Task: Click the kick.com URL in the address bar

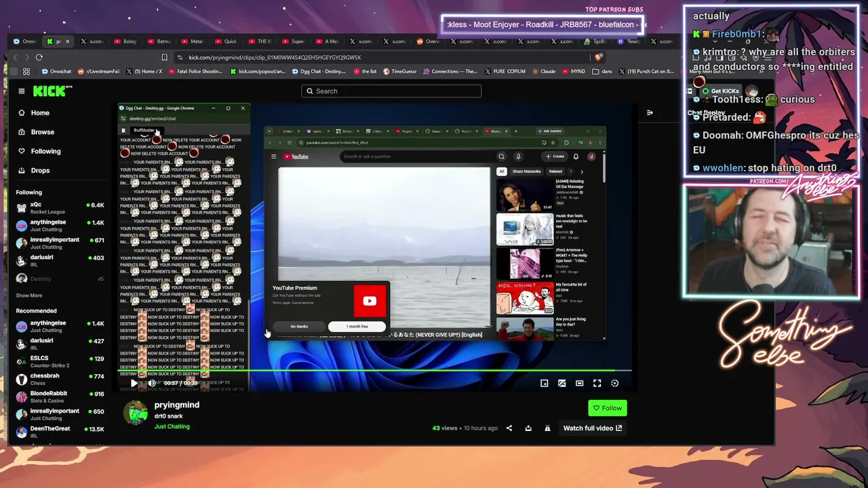Action: [275, 58]
